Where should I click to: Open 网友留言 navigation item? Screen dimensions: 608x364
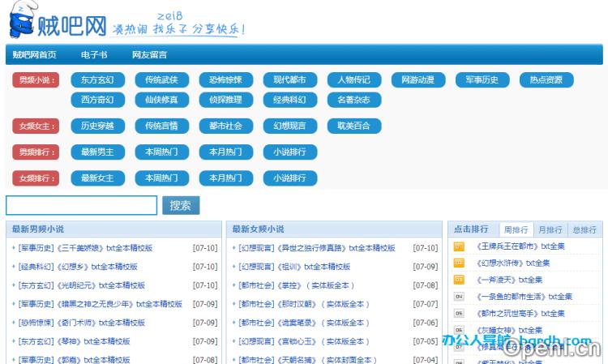(x=149, y=54)
